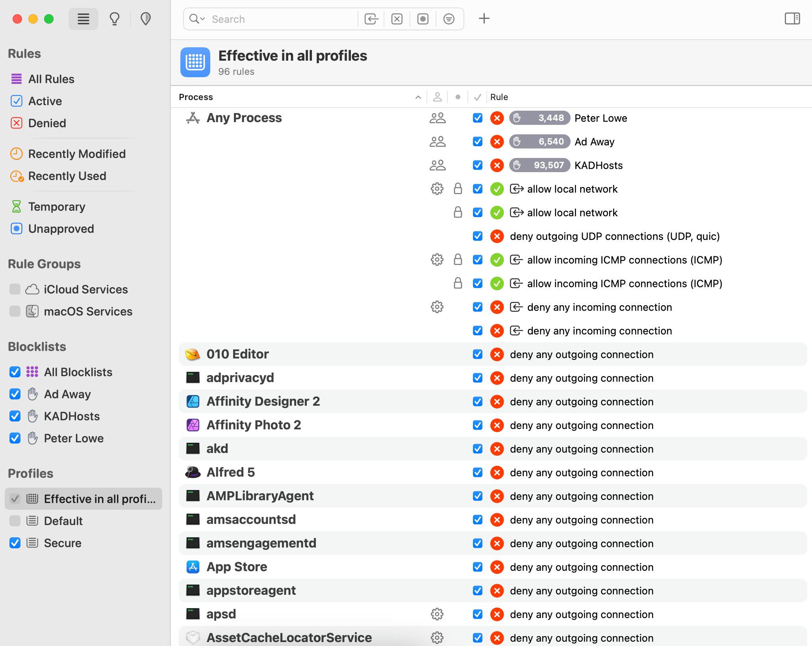The width and height of the screenshot is (812, 646).
Task: Select the Default profile
Action: (63, 521)
